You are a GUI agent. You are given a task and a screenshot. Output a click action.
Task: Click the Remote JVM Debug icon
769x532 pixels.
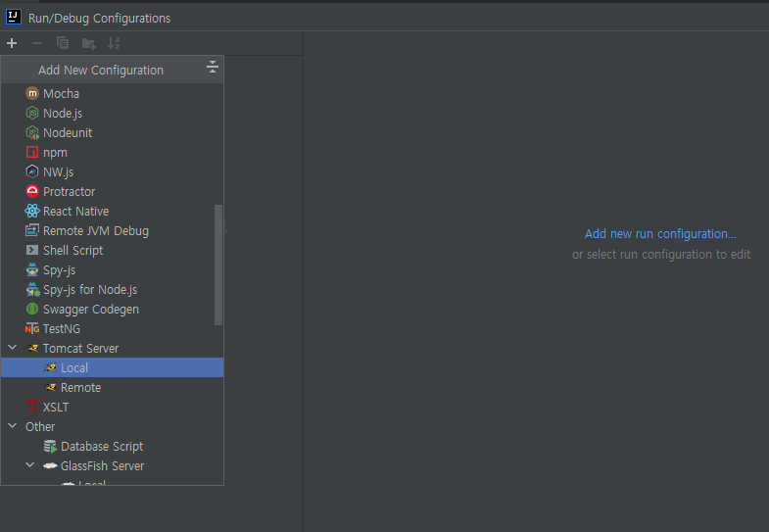(32, 230)
